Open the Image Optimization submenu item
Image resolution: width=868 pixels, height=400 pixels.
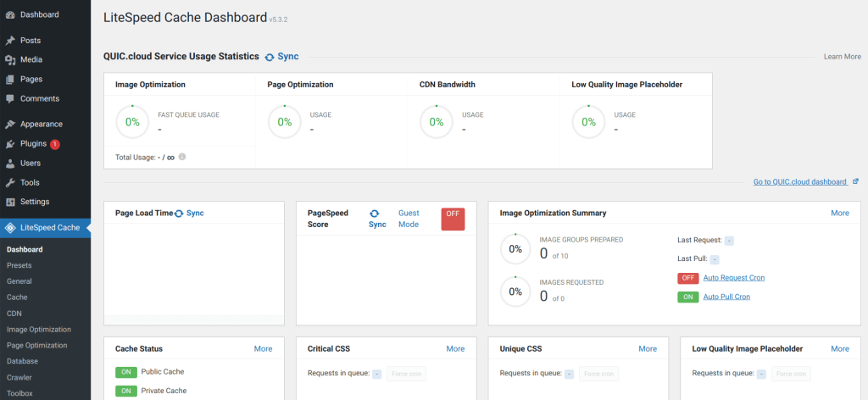(x=38, y=330)
